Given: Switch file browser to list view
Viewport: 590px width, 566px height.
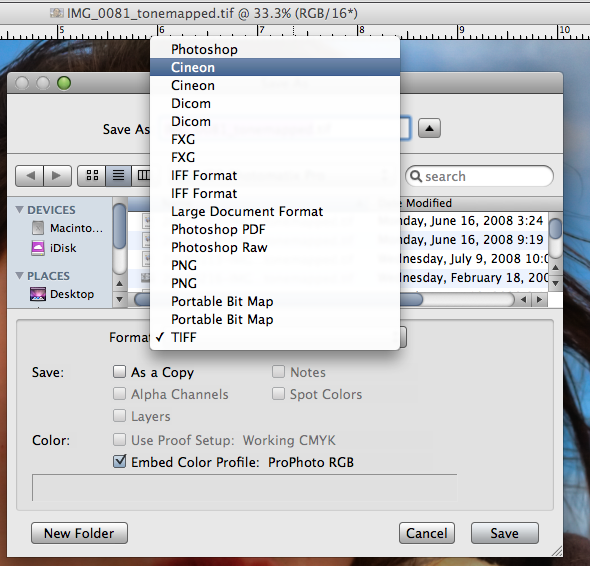Looking at the screenshot, I should point(119,176).
